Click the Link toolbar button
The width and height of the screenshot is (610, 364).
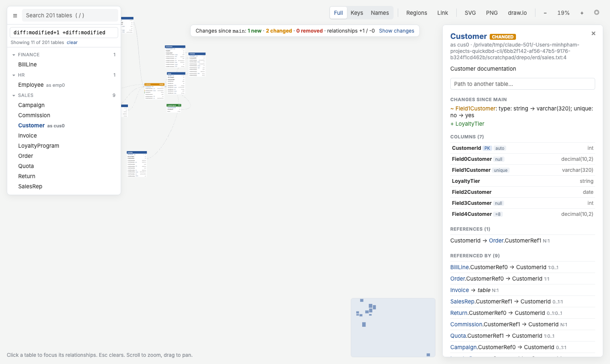click(443, 13)
